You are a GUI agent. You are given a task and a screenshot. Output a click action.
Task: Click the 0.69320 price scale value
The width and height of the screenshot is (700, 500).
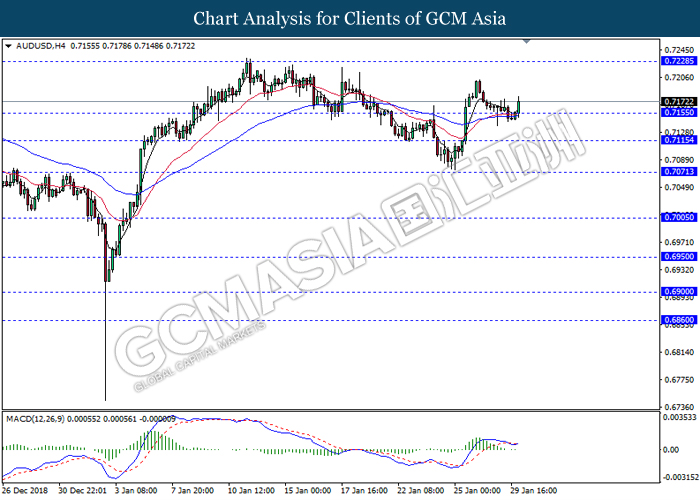[x=679, y=270]
